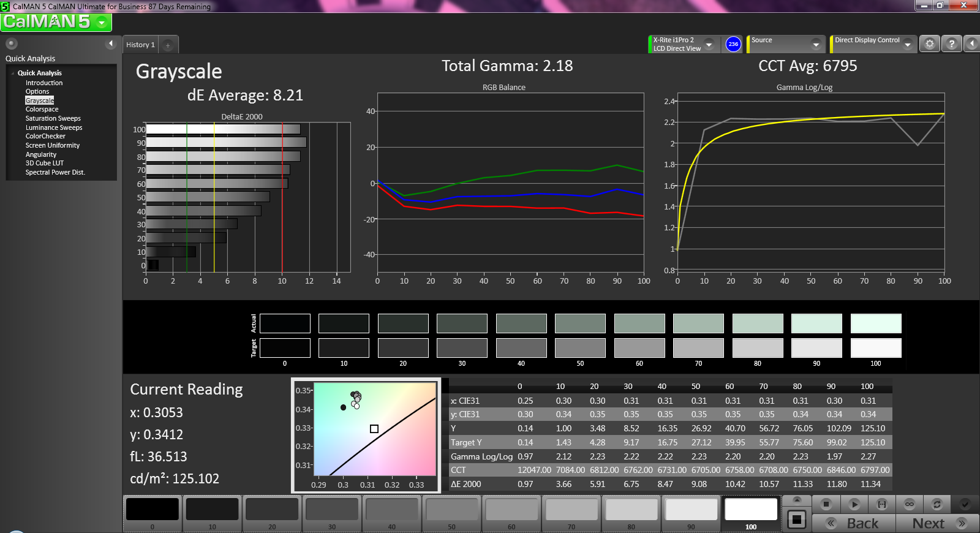The width and height of the screenshot is (980, 533).
Task: Collapse the left workflow panel with arrow
Action: [x=111, y=43]
